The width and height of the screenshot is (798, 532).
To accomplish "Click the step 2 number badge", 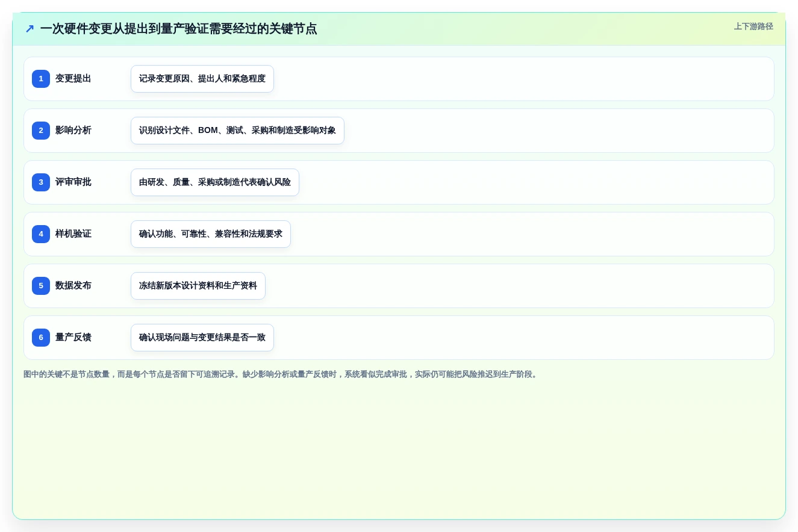I will (x=41, y=131).
